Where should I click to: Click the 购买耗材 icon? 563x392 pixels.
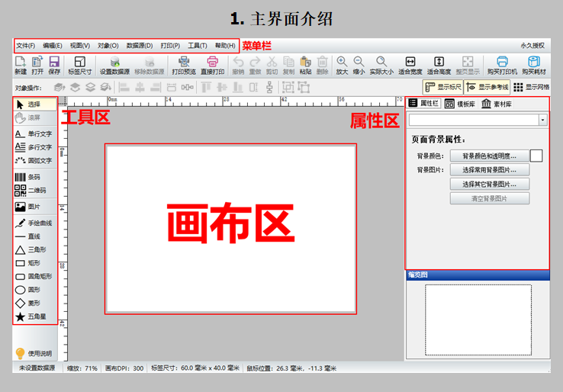[x=534, y=66]
